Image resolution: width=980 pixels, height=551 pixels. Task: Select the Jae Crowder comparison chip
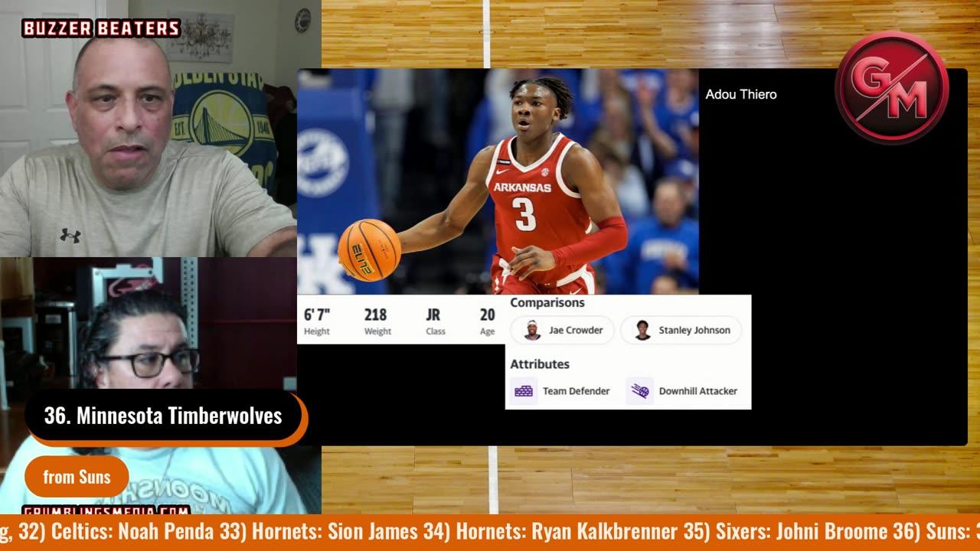(x=563, y=330)
